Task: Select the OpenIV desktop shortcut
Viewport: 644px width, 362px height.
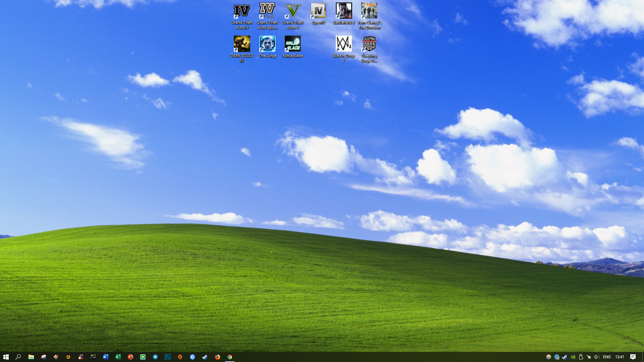Action: pos(318,14)
